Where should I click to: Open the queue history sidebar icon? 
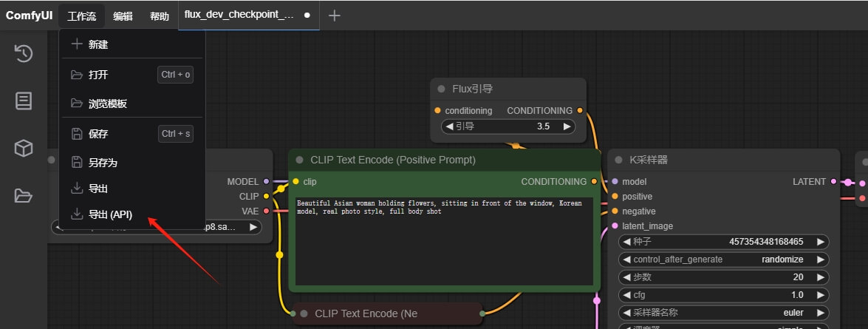[24, 53]
